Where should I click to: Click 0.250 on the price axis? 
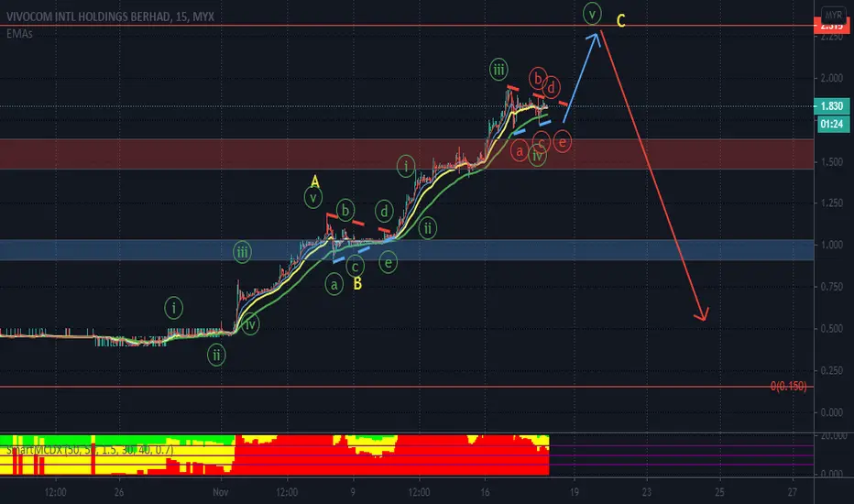[x=832, y=370]
